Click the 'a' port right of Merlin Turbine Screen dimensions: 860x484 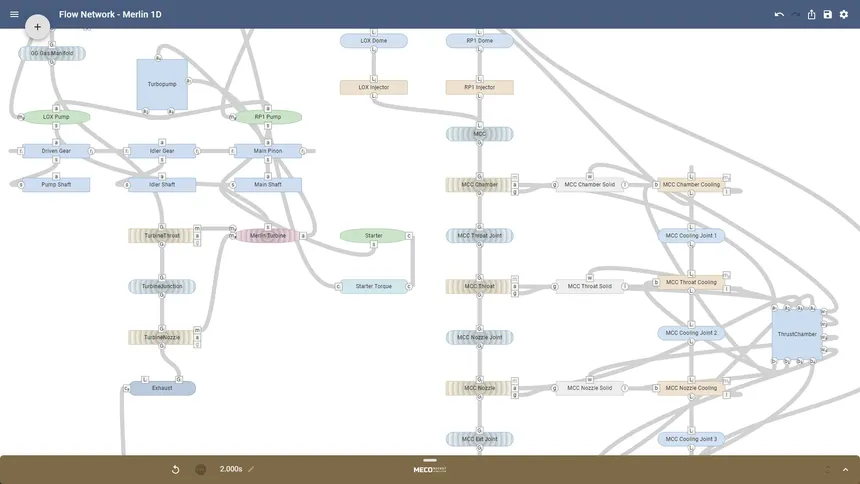(x=303, y=235)
